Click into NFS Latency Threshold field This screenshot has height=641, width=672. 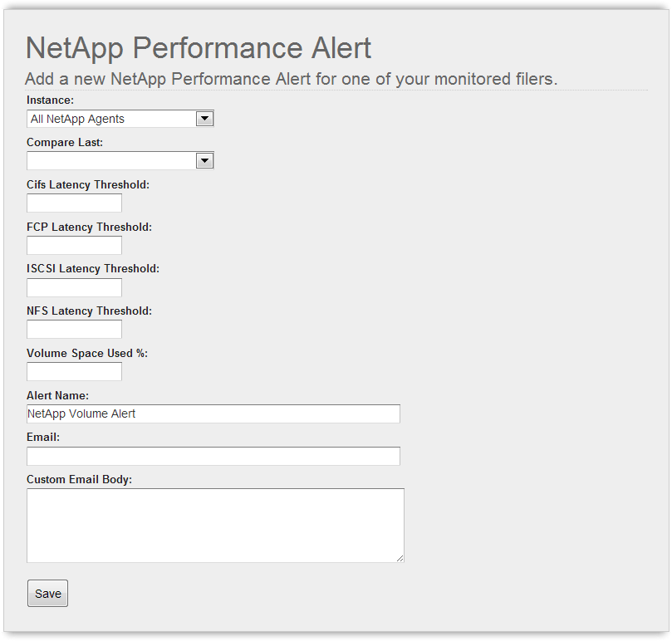[x=74, y=329]
